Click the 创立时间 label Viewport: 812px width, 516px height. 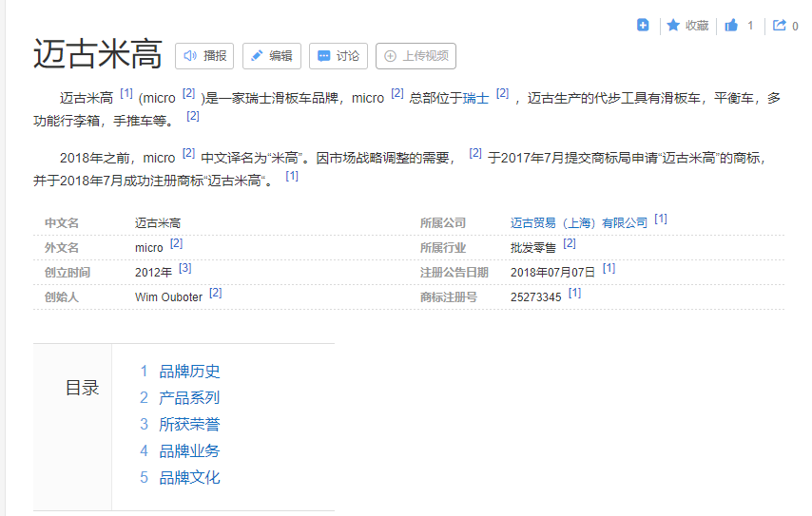[68, 272]
